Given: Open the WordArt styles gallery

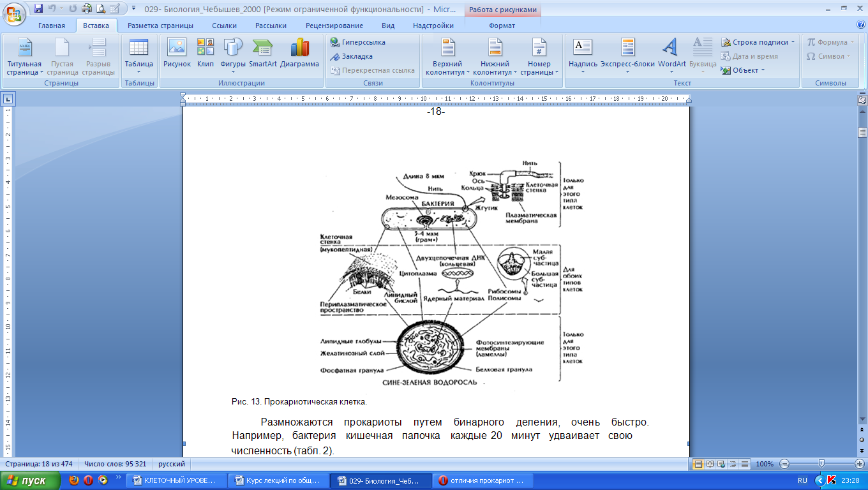Looking at the screenshot, I should (x=671, y=56).
